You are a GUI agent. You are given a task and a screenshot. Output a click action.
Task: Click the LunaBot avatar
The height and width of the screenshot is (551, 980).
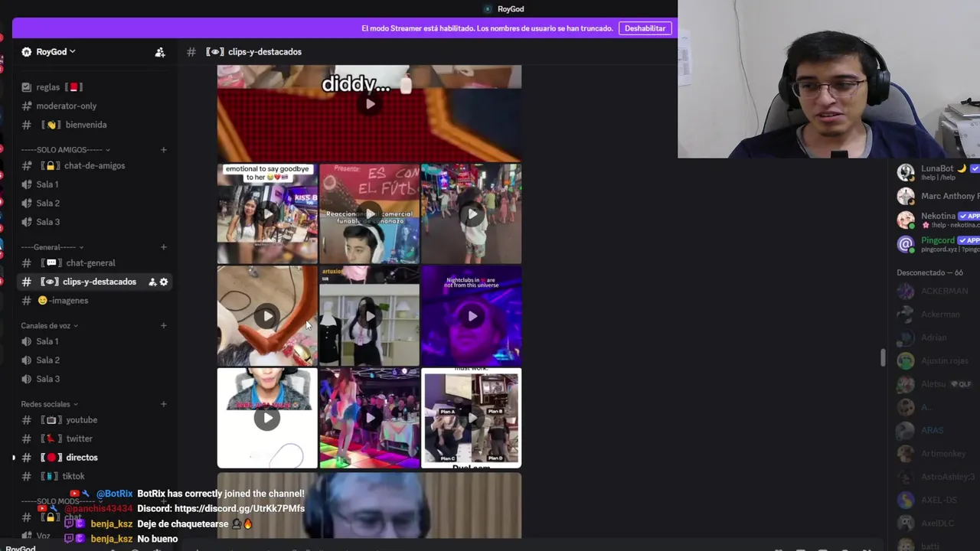[906, 172]
